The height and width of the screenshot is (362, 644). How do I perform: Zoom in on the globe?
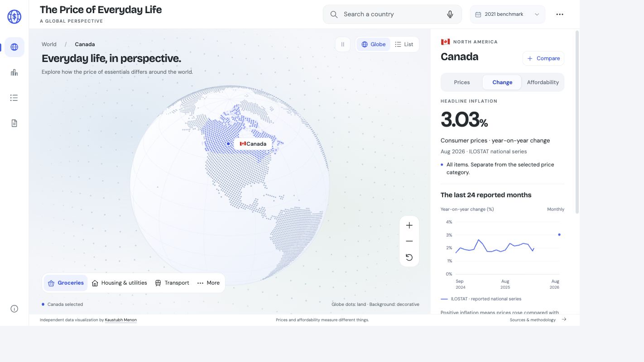[x=409, y=225]
